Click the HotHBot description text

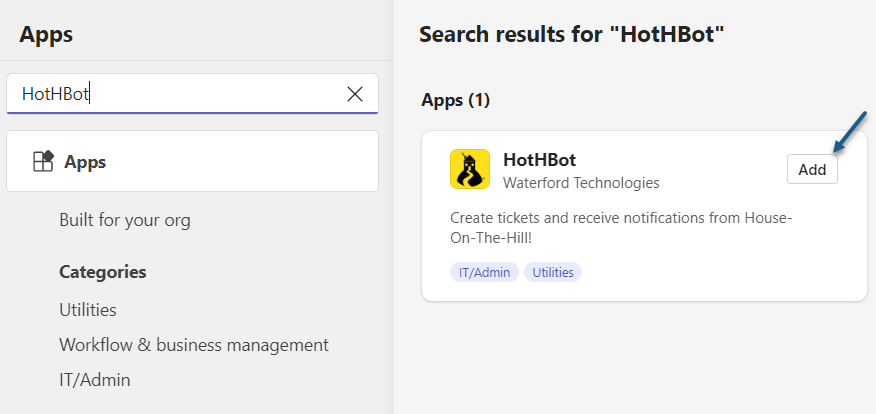coord(621,227)
